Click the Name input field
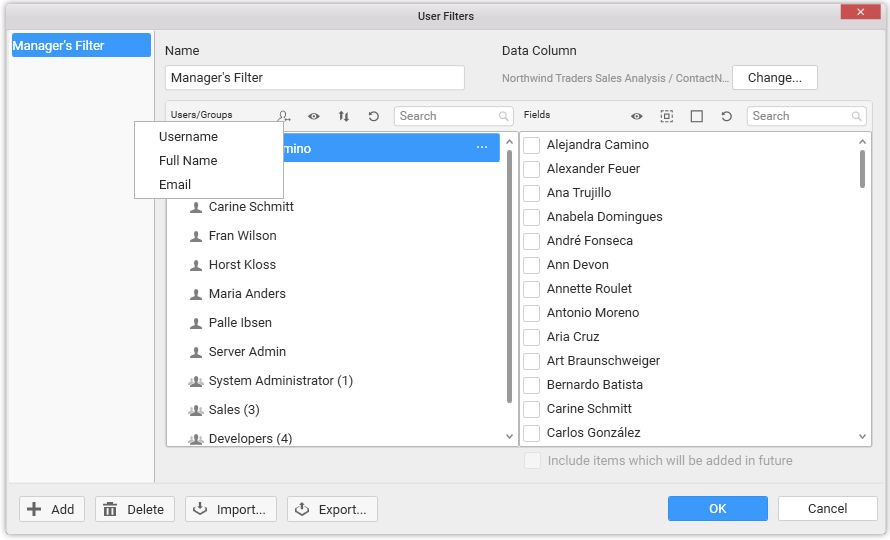Screen dimensions: 890x540 (x=314, y=78)
